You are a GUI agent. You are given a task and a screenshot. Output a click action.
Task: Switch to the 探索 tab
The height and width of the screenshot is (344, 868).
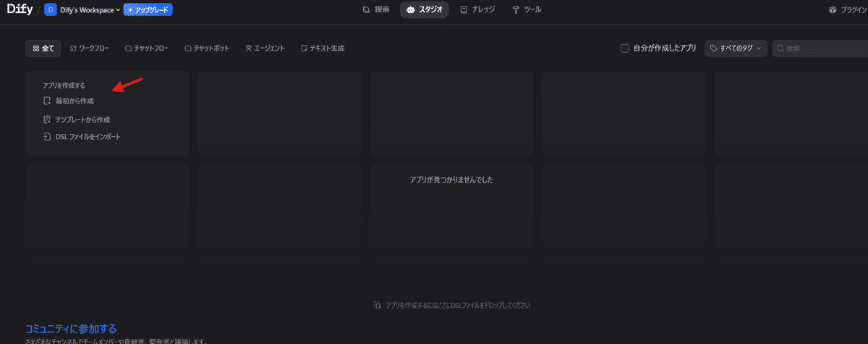pos(376,10)
